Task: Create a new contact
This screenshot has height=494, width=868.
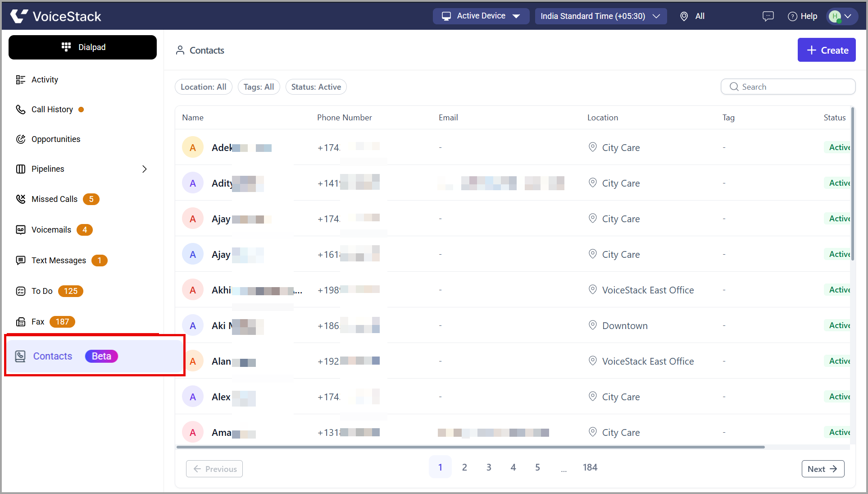Action: pos(826,50)
